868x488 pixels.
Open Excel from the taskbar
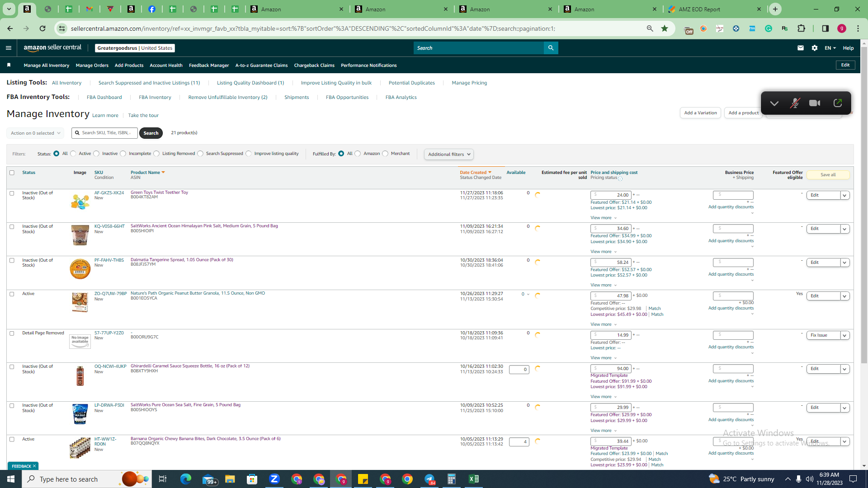coord(474,479)
